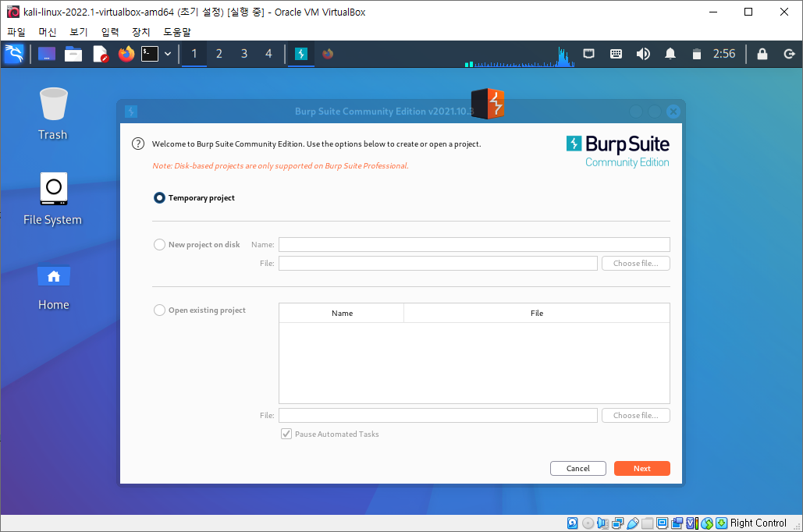Expand the terminal dropdown arrow in the panel

(168, 54)
